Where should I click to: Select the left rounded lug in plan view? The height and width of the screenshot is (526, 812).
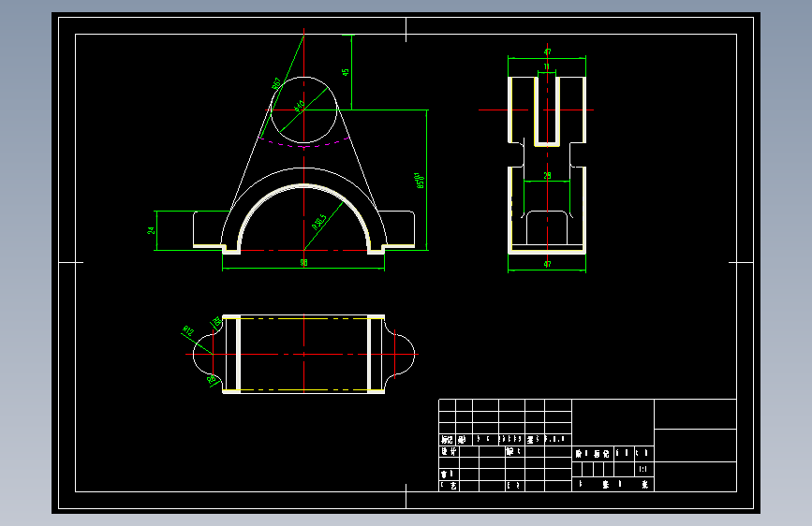(208, 354)
